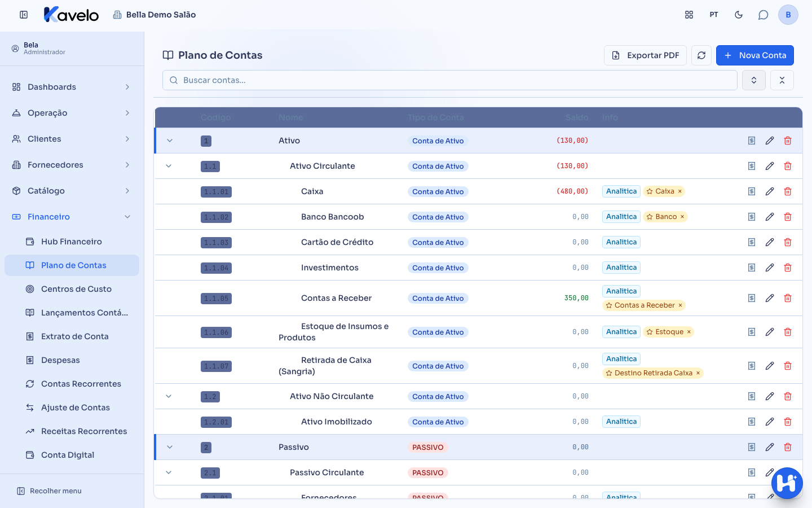Collapse sidebar using the top-left panel icon
Screen dimensions: 812x508
pos(24,15)
